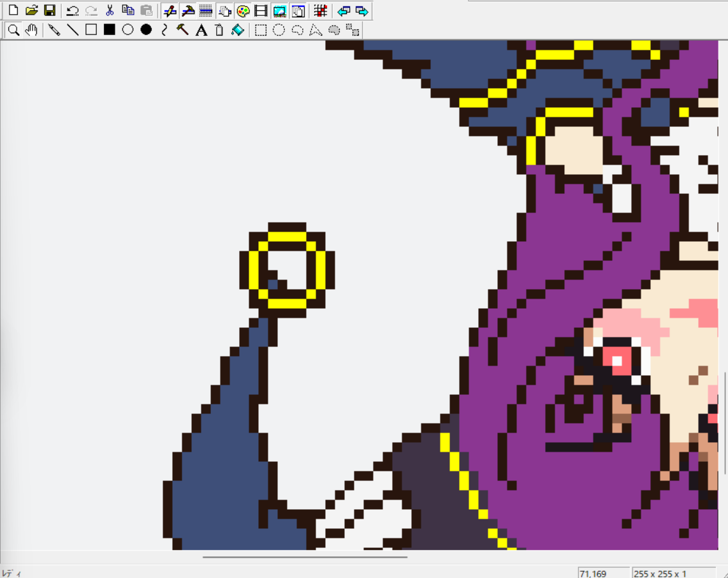
Task: Toggle the pen settings window
Action: coord(170,10)
